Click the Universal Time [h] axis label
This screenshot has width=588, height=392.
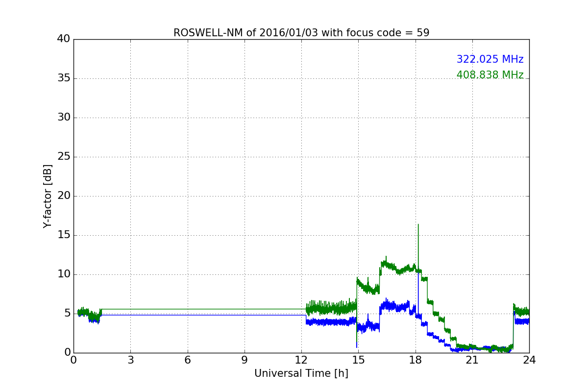(x=301, y=373)
